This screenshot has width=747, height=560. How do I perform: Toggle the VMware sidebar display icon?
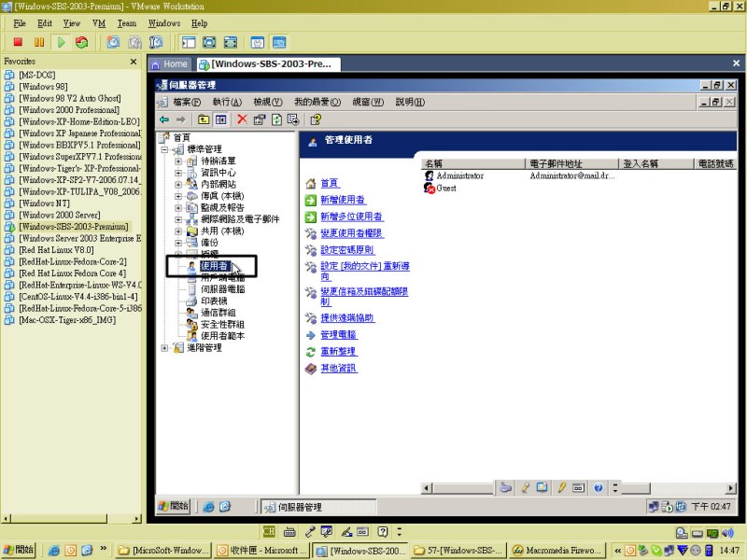(189, 42)
